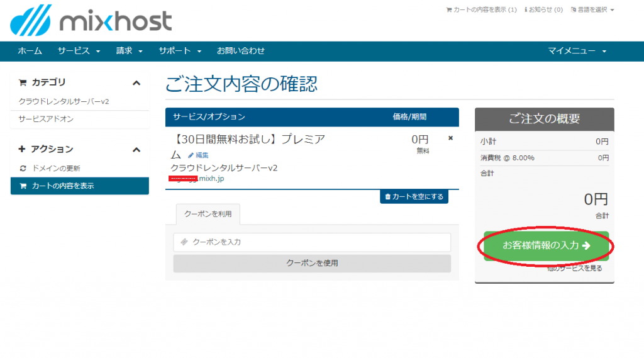This screenshot has width=644, height=358.
Task: Click the pencil 編集 edit link
Action: coord(198,155)
